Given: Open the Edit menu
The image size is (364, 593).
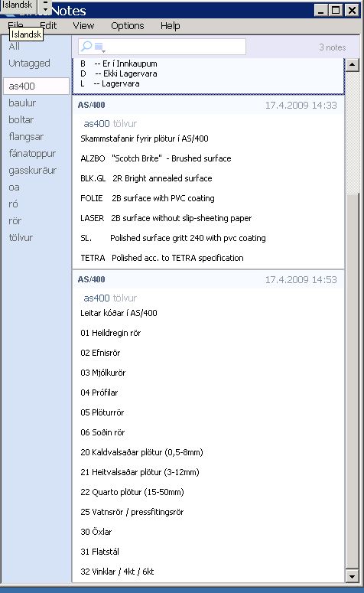Looking at the screenshot, I should pyautogui.click(x=49, y=26).
